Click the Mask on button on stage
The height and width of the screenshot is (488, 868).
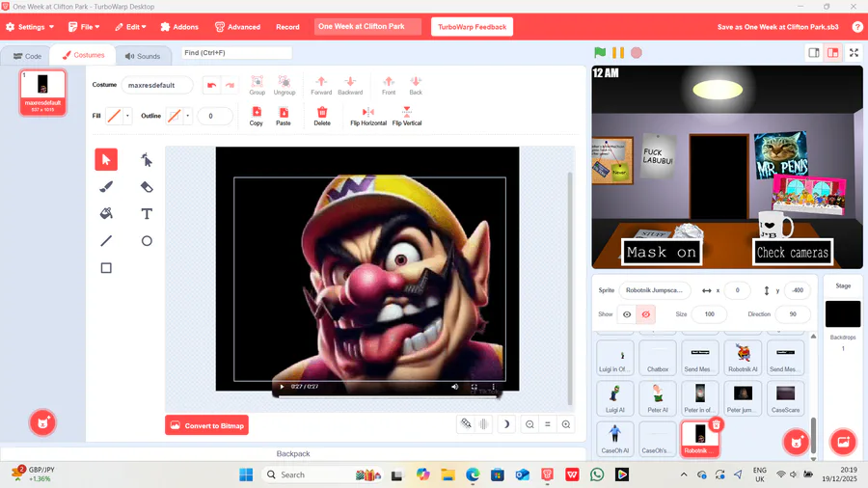[x=662, y=253]
